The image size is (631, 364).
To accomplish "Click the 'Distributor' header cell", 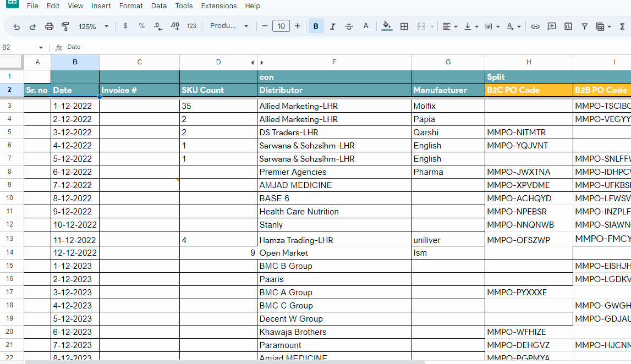I will click(x=334, y=90).
